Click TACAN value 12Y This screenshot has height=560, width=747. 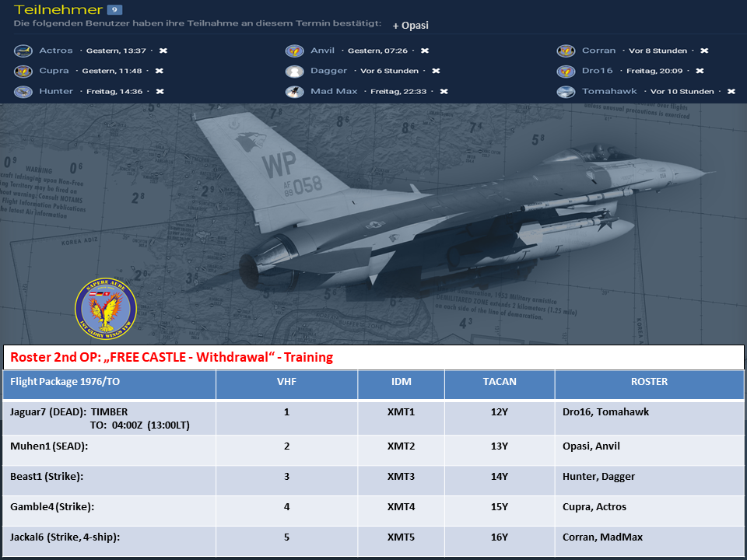pos(500,412)
